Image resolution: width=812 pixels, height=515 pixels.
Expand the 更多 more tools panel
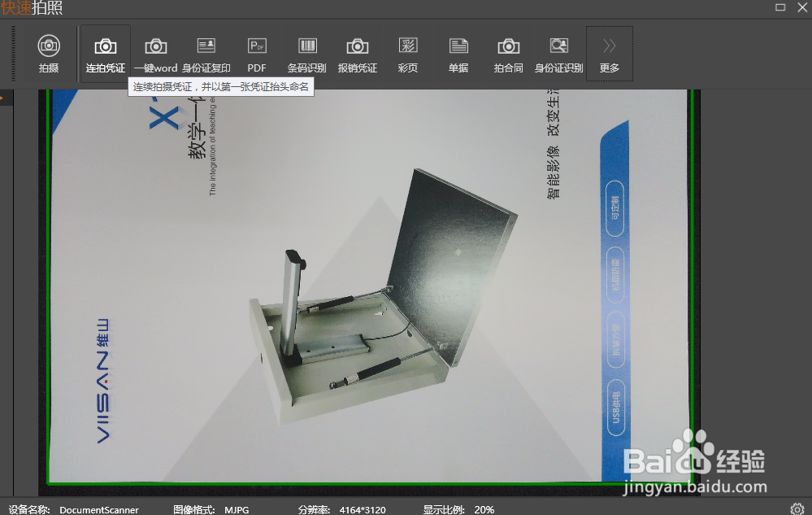[x=609, y=53]
